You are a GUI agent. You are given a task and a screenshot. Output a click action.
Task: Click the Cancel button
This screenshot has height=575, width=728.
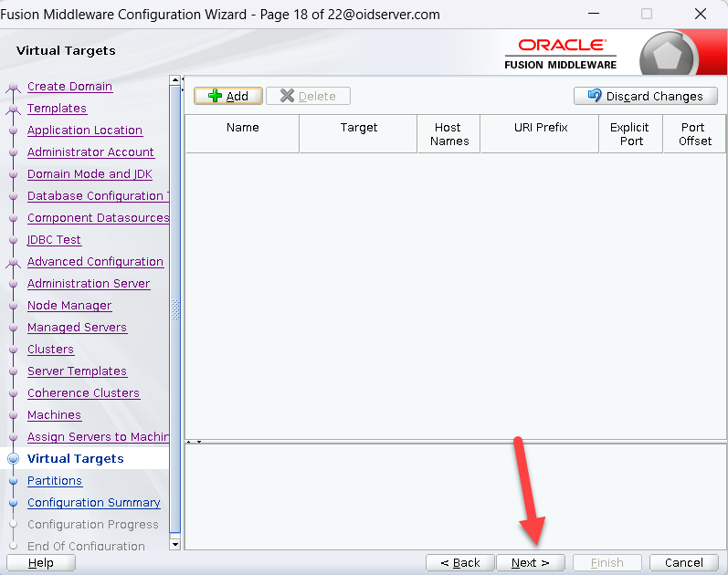click(x=683, y=563)
